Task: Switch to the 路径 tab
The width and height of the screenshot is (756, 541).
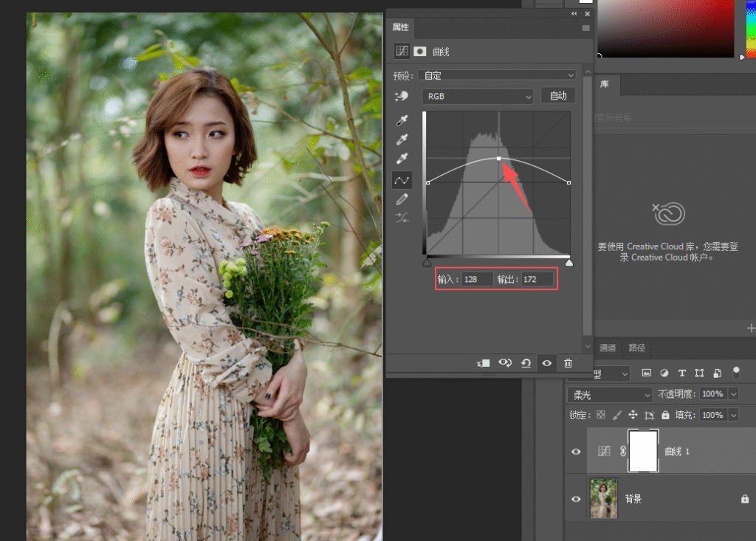Action: (636, 348)
